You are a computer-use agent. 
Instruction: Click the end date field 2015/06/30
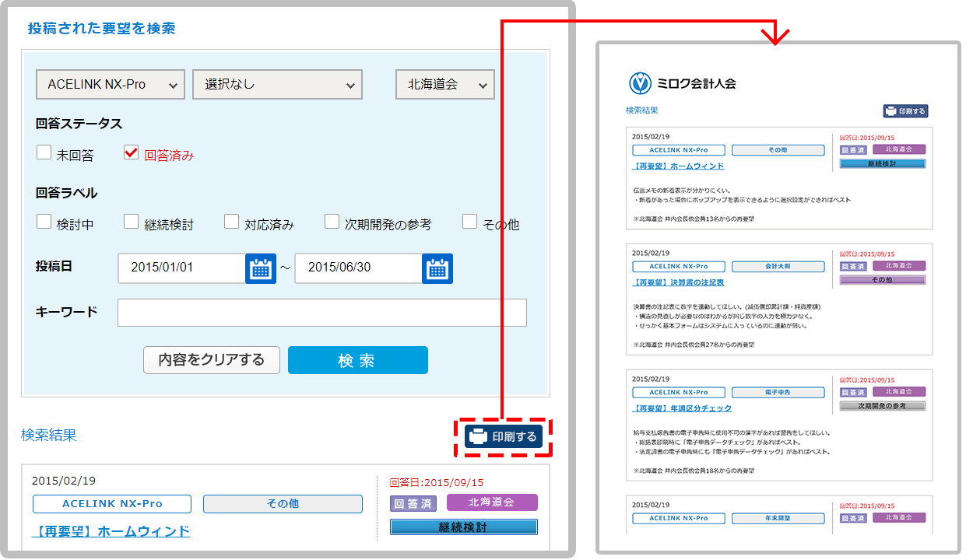359,268
